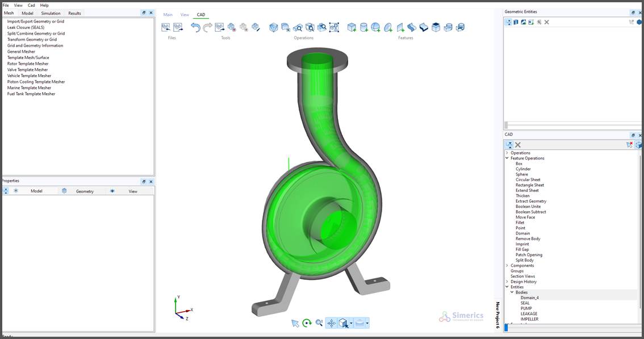
Task: Click the Box feature icon with plus
Action: [x=352, y=27]
